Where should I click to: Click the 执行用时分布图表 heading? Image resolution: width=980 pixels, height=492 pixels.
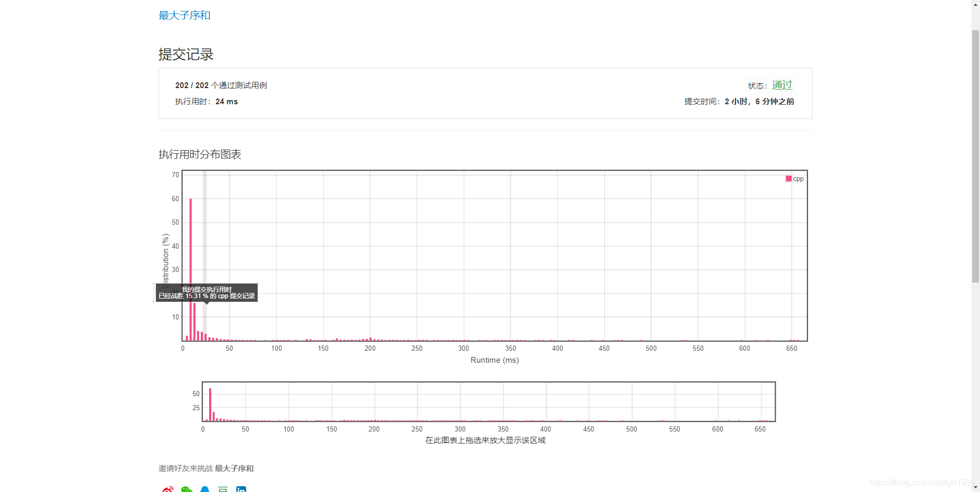(200, 154)
